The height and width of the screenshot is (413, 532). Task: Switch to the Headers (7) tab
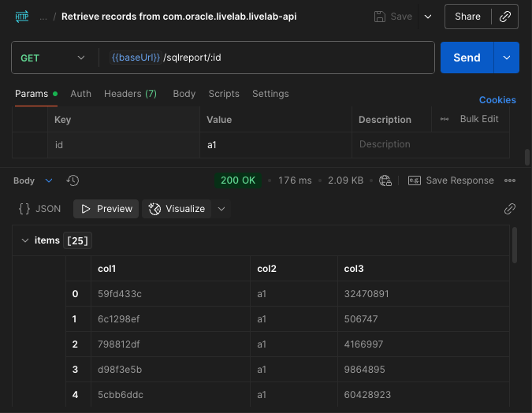pyautogui.click(x=130, y=94)
